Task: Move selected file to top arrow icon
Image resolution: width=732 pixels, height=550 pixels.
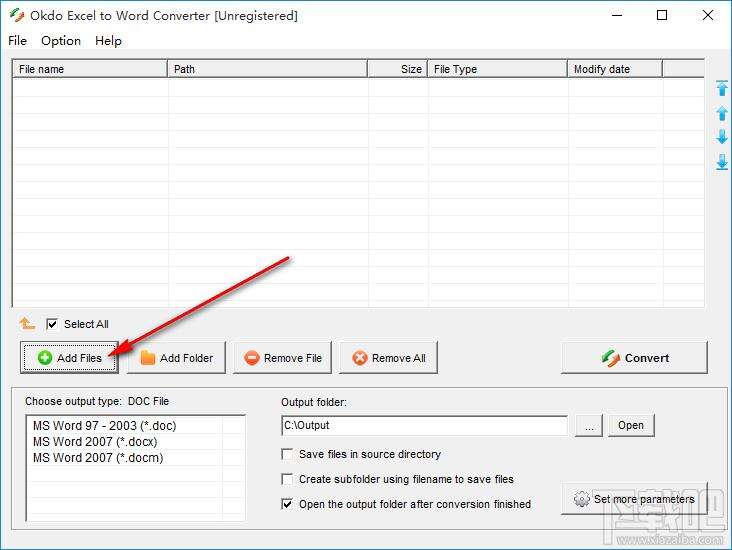Action: click(722, 88)
